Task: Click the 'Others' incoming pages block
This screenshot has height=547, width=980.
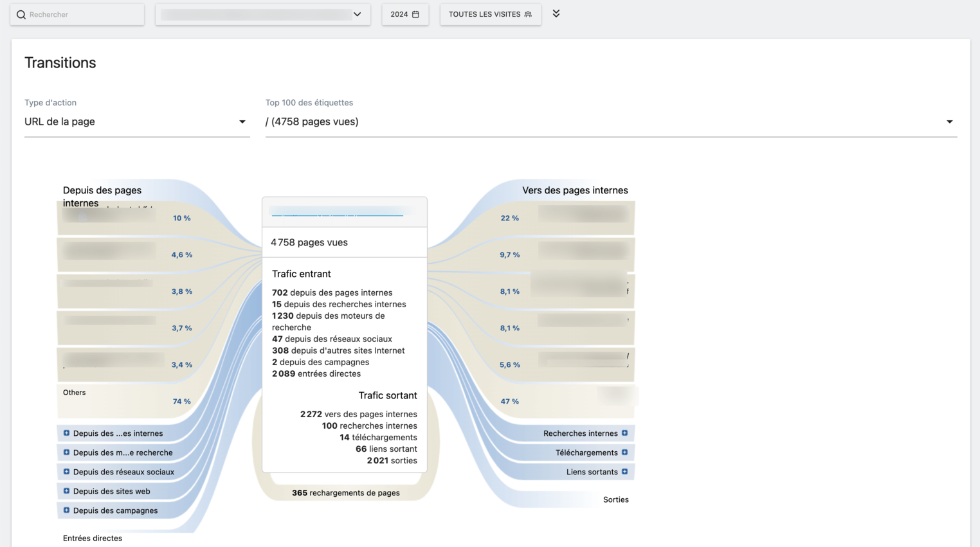Action: pyautogui.click(x=122, y=401)
